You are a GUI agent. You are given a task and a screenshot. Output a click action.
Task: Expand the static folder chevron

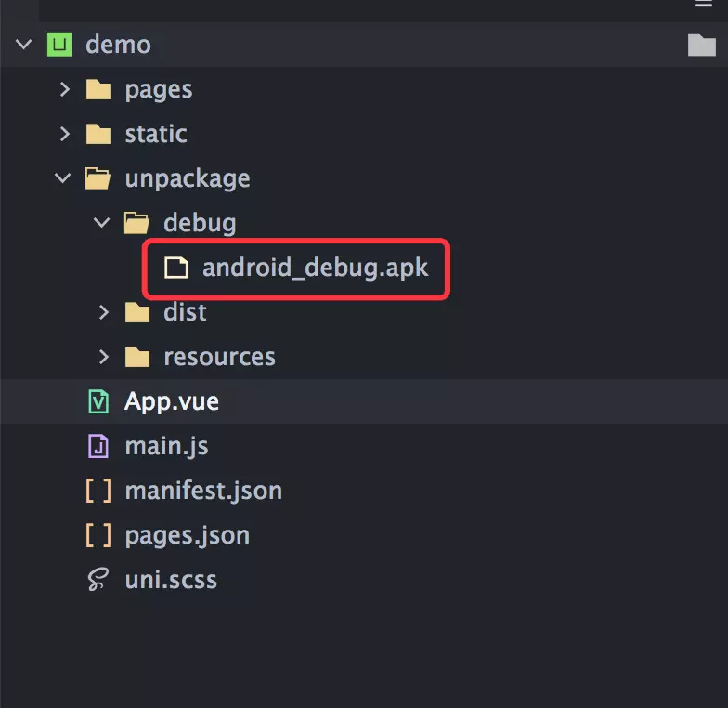pyautogui.click(x=64, y=134)
